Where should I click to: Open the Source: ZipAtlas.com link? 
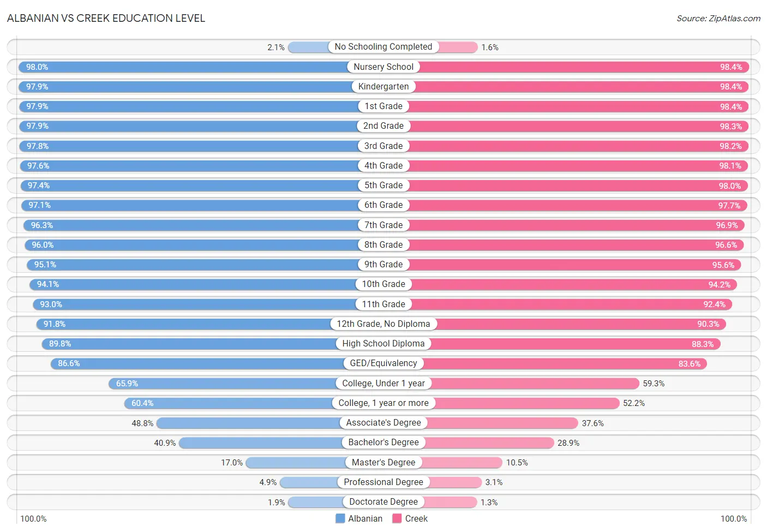click(x=718, y=19)
